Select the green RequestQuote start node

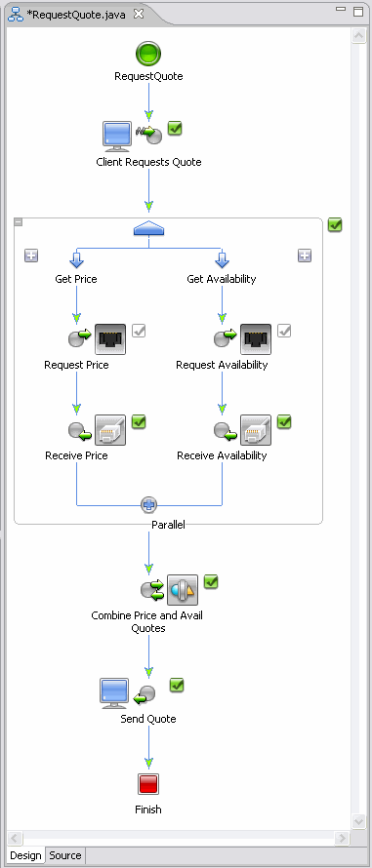[148, 55]
